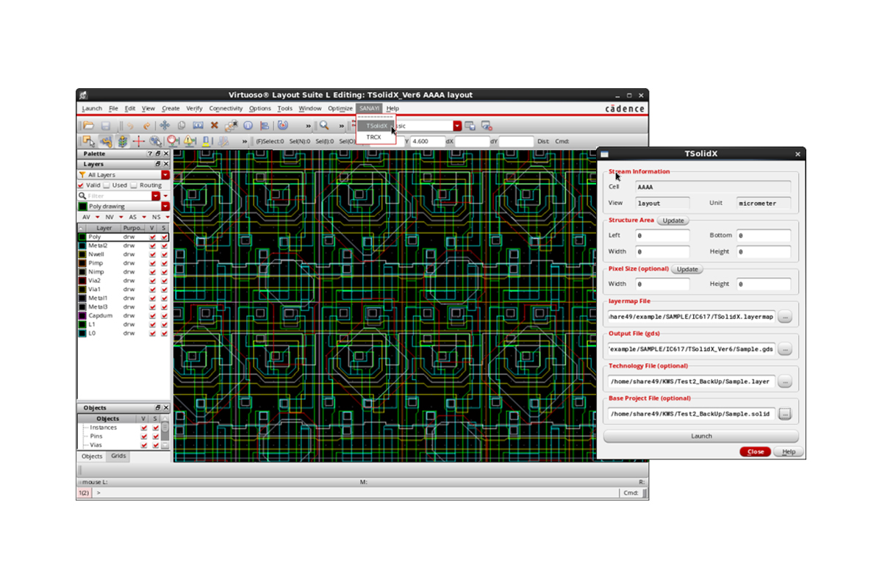
Task: Click the Open folder icon in the toolbar
Action: click(88, 126)
